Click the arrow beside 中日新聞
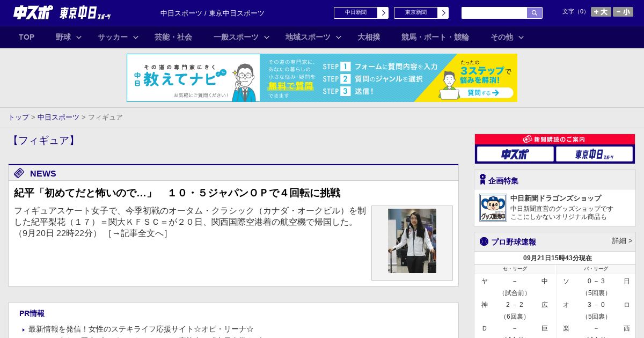The image size is (644, 338). coord(383,13)
